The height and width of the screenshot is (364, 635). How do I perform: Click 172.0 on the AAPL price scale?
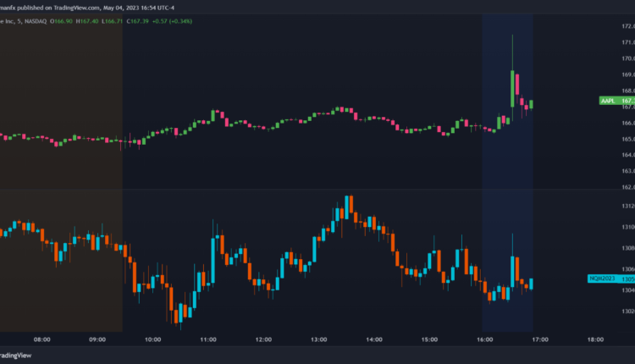[x=628, y=27]
